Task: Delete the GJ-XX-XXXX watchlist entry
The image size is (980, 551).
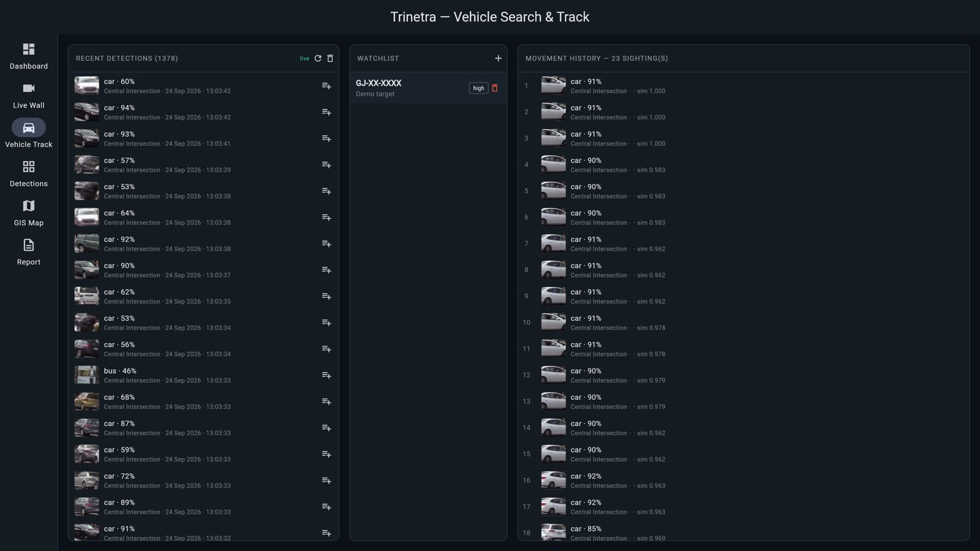Action: tap(495, 88)
